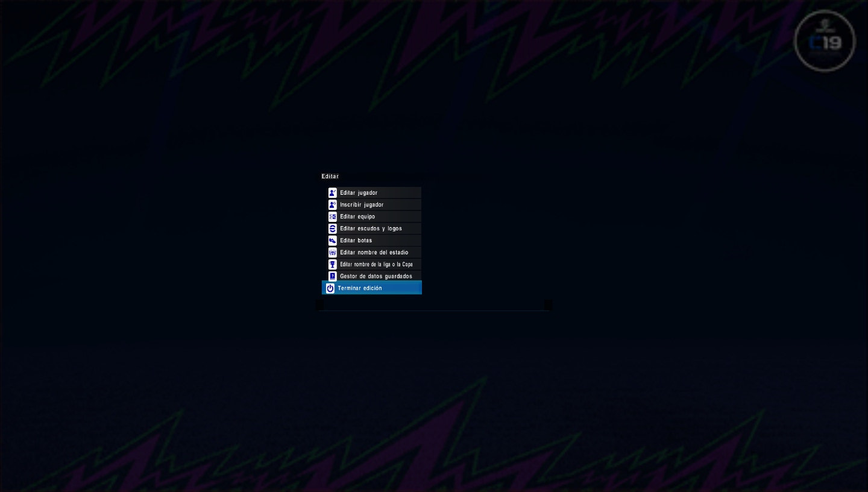Click the memory card icon for Gestor de datos guardados

(332, 276)
